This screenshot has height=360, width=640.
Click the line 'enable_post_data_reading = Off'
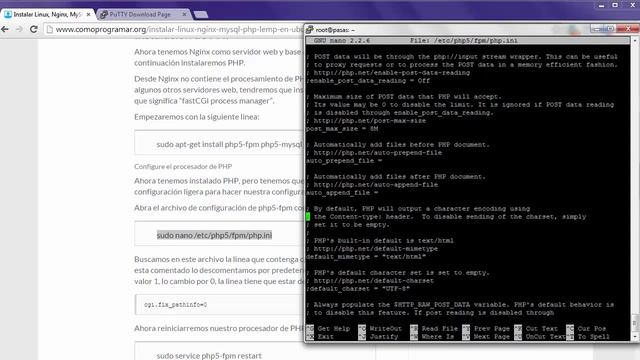tap(368, 81)
